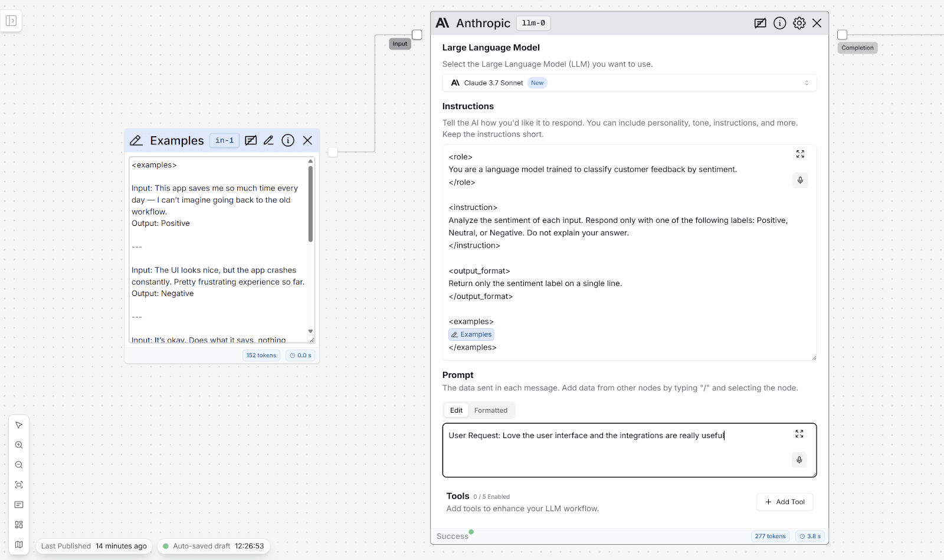Show info for the Anthropic node
Viewport: 944px width, 560px height.
click(x=780, y=23)
